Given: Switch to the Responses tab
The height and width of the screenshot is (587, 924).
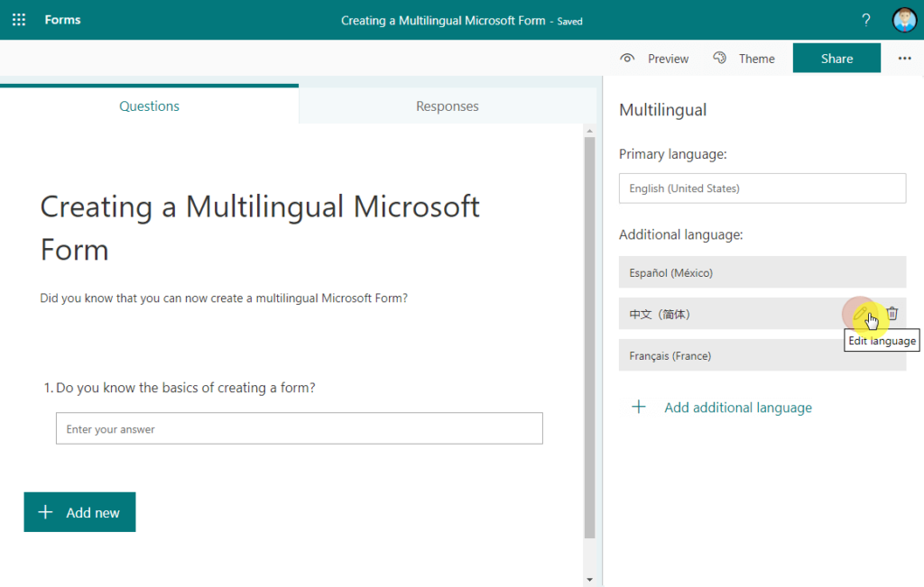Looking at the screenshot, I should (x=448, y=106).
